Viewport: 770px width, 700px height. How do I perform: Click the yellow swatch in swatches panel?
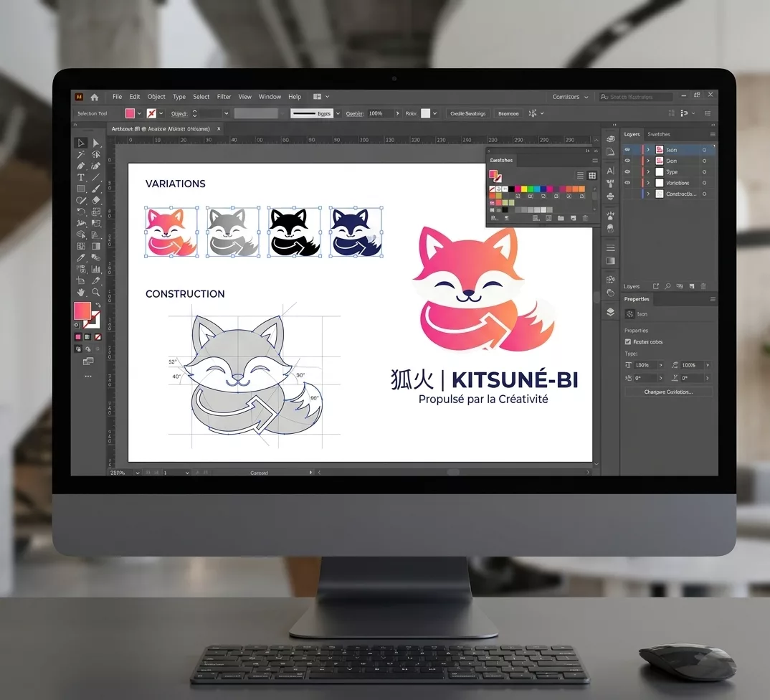(524, 189)
